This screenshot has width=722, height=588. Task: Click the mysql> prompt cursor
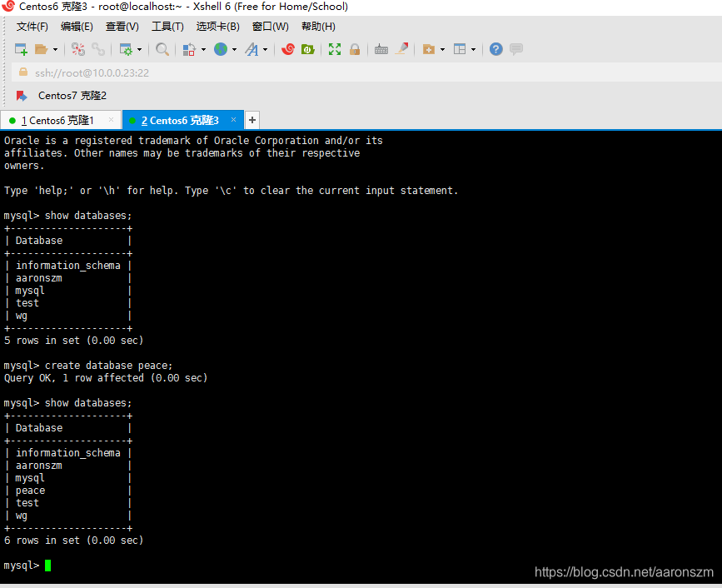coord(48,566)
